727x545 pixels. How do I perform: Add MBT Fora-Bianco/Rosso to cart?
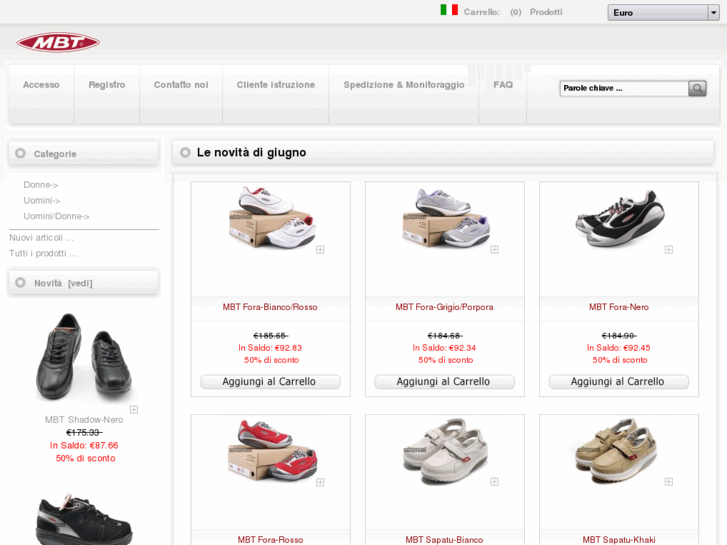pos(270,382)
